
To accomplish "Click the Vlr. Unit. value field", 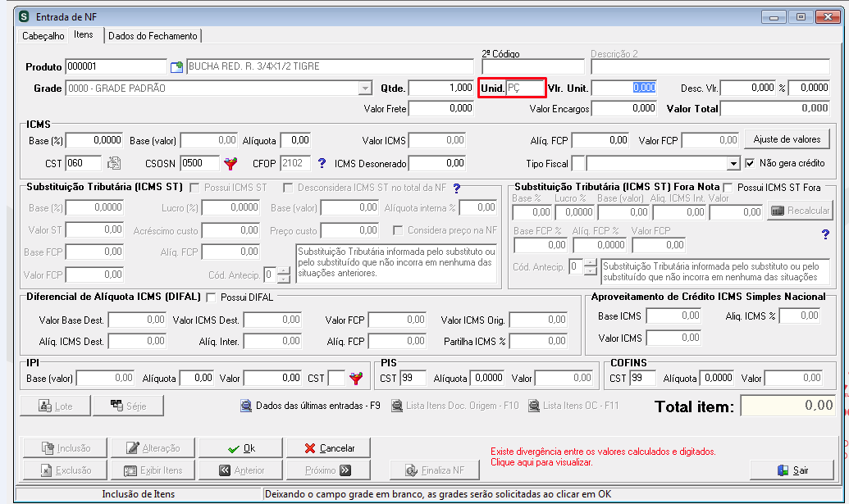I will coord(624,88).
